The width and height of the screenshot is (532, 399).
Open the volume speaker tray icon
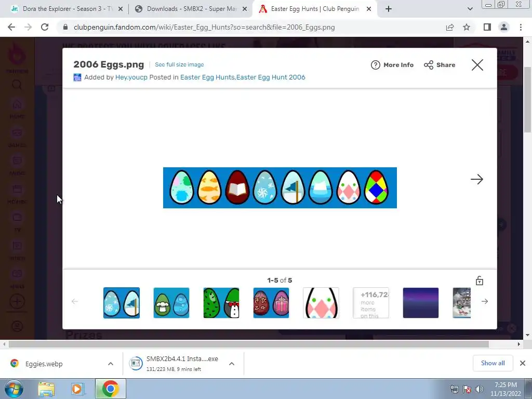(480, 389)
